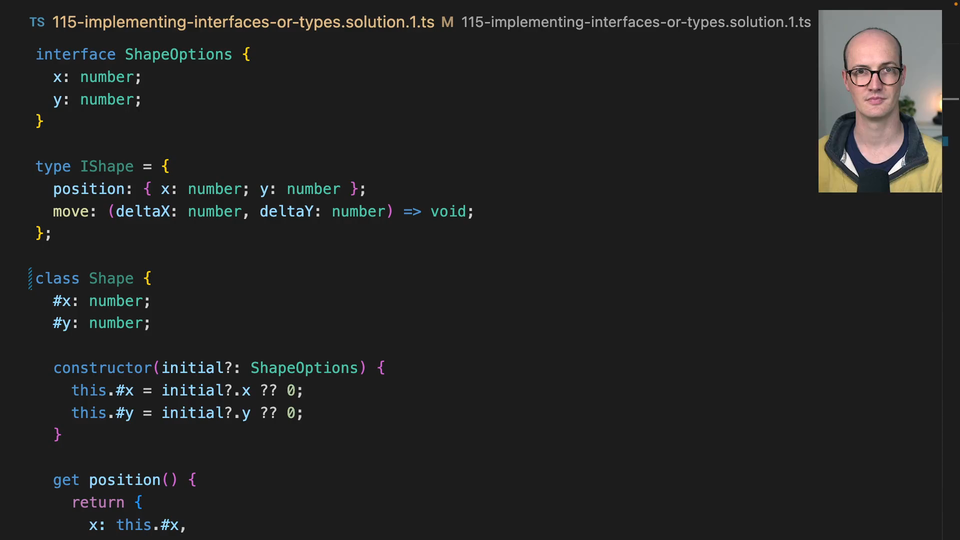
Task: Select the 115-implementing-interfaces-or-types.solution.1.ts active tab
Action: coord(243,21)
